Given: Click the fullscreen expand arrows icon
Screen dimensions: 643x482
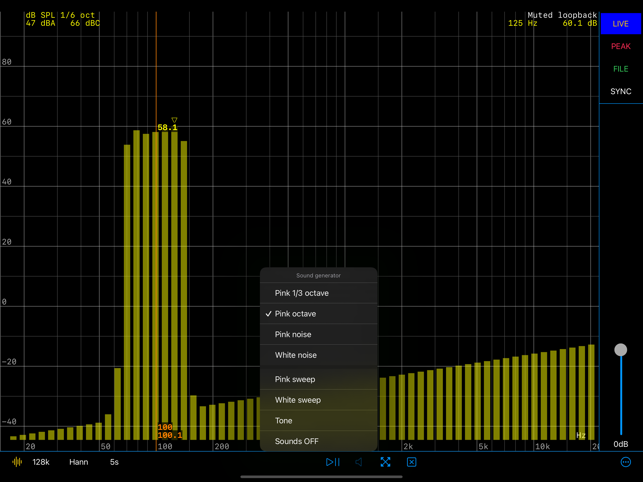Looking at the screenshot, I should 385,462.
